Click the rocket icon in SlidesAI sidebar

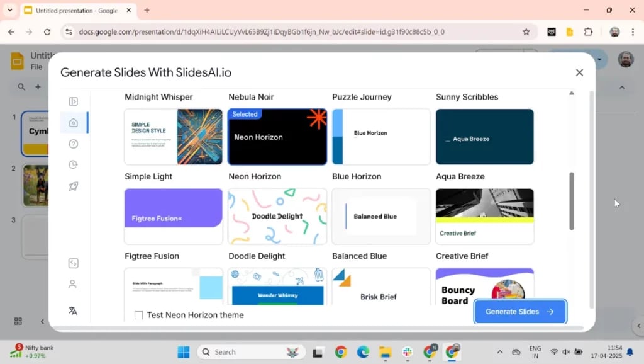coord(74,186)
